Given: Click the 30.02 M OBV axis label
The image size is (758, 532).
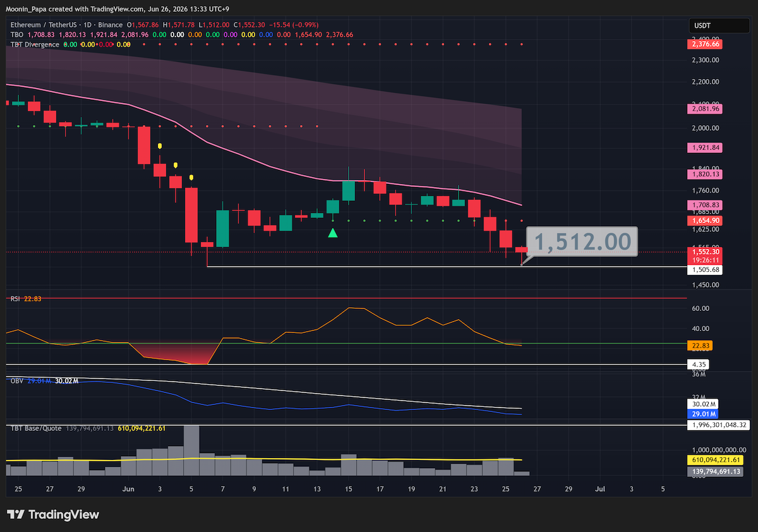Looking at the screenshot, I should pos(704,404).
